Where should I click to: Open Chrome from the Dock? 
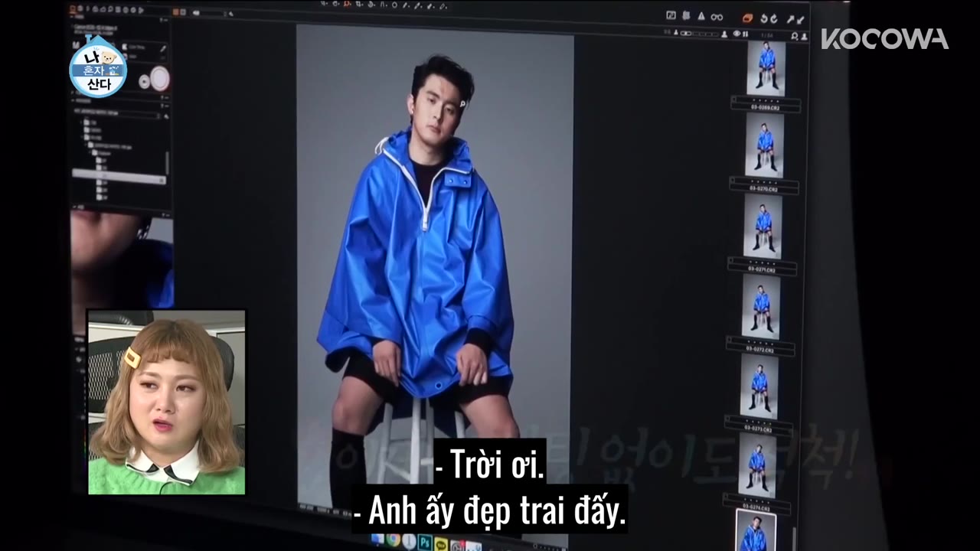pyautogui.click(x=394, y=540)
